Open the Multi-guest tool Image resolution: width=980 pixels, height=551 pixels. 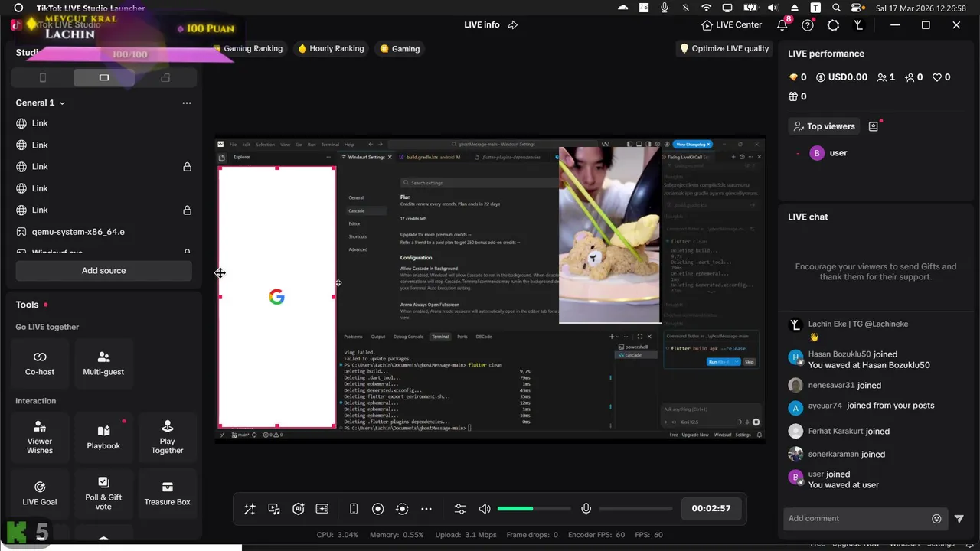tap(103, 364)
